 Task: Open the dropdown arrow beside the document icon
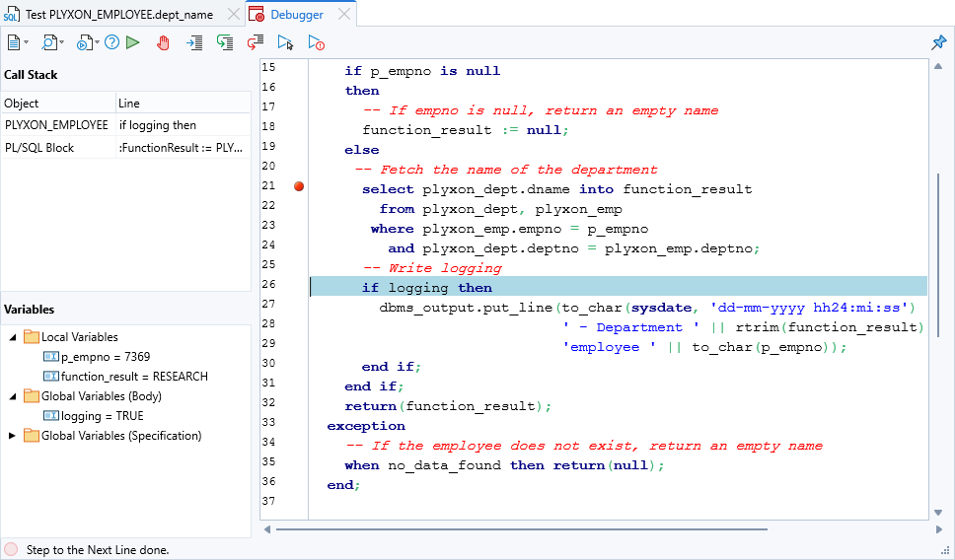pos(27,43)
